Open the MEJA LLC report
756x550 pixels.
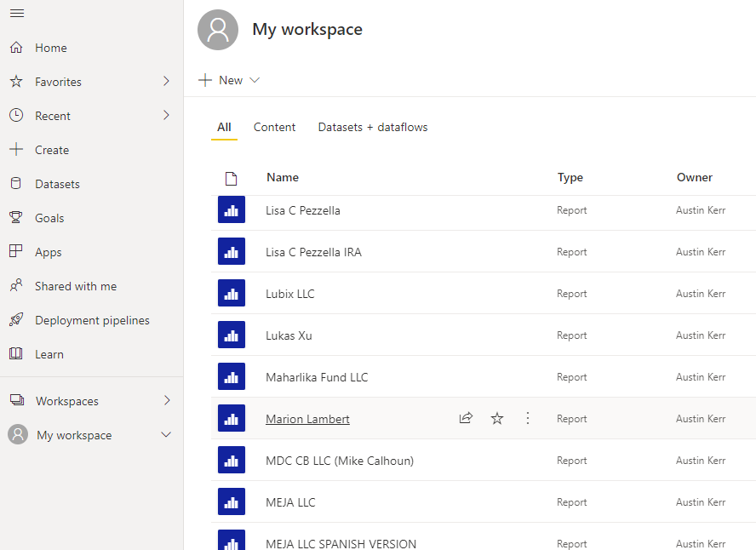290,502
